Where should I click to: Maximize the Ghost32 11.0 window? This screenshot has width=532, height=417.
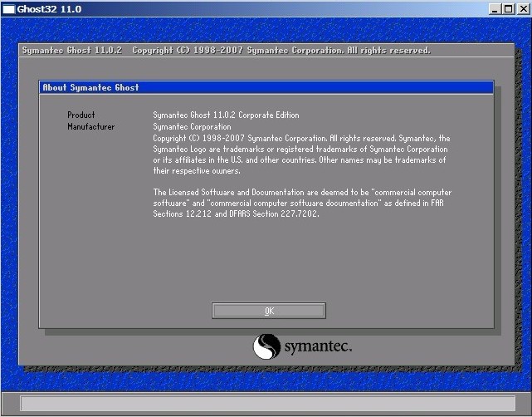508,8
